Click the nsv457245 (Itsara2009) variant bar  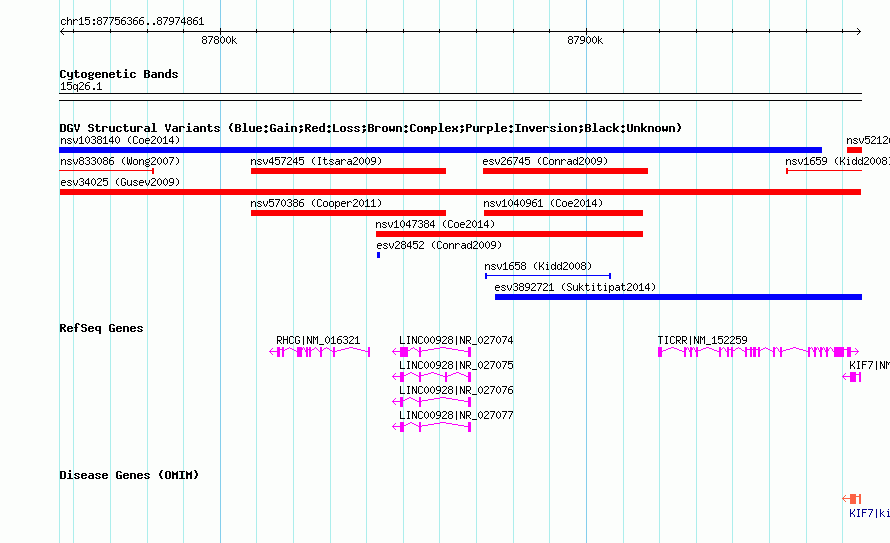point(348,171)
